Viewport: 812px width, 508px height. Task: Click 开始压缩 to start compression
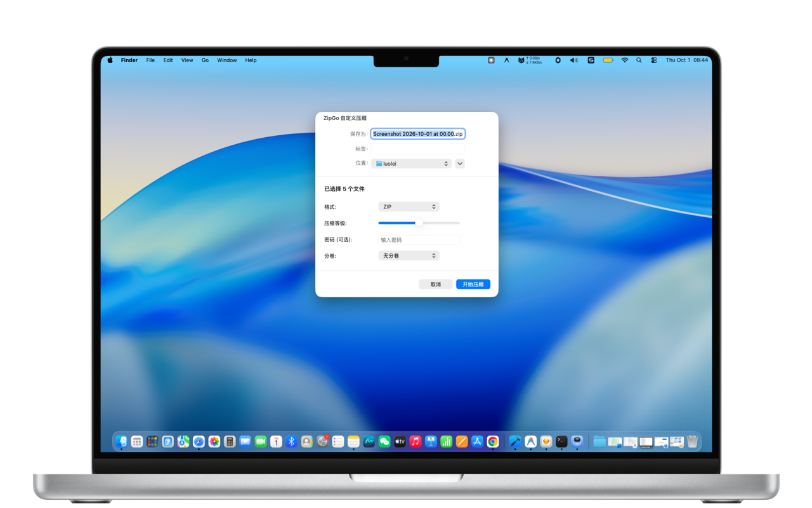[473, 284]
